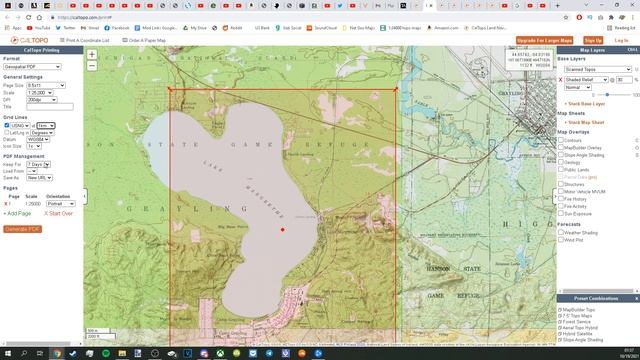
Task: Go to the browser home page
Action: pos(39,18)
